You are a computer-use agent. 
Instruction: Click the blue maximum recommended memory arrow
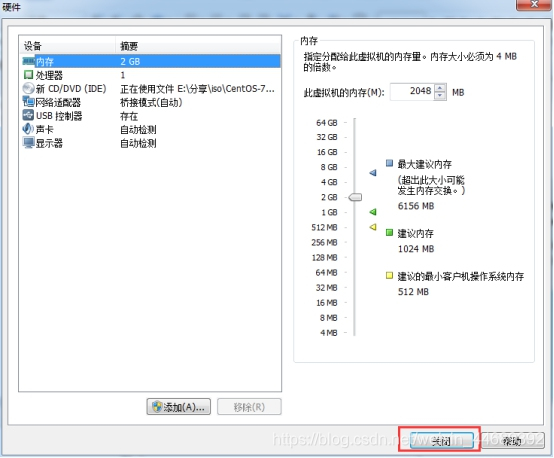tap(373, 173)
